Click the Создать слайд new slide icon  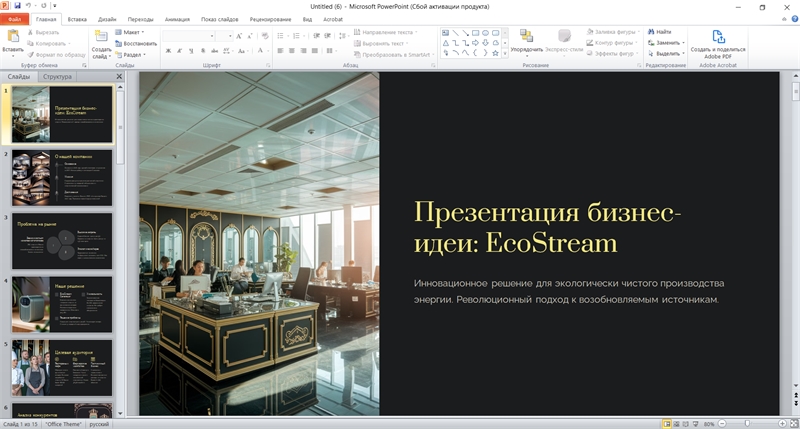tap(101, 37)
